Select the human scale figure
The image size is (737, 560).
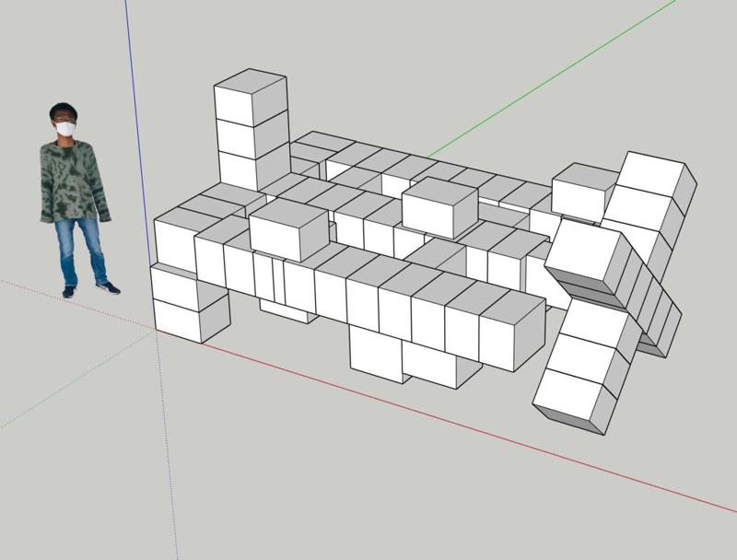click(x=76, y=201)
